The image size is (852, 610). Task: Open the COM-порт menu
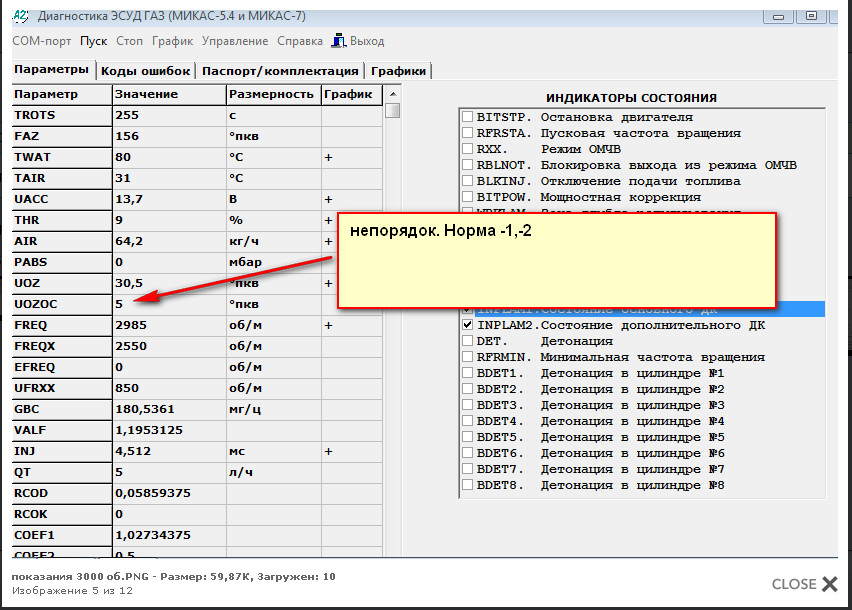point(41,41)
